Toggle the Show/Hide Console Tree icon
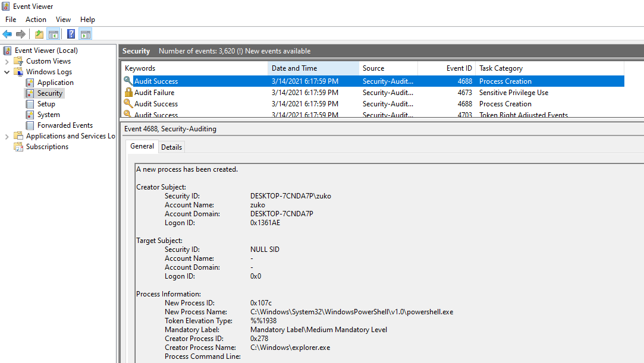The width and height of the screenshot is (644, 363). point(54,34)
